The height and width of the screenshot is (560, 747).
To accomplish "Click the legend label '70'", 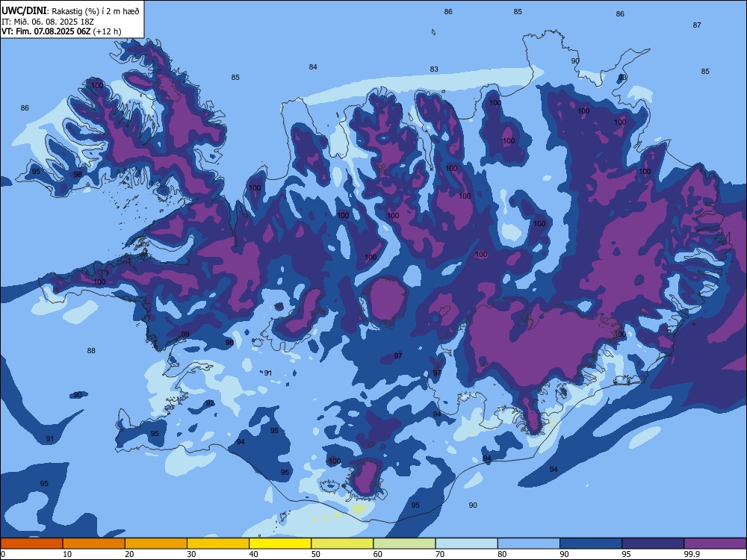I will click(440, 554).
